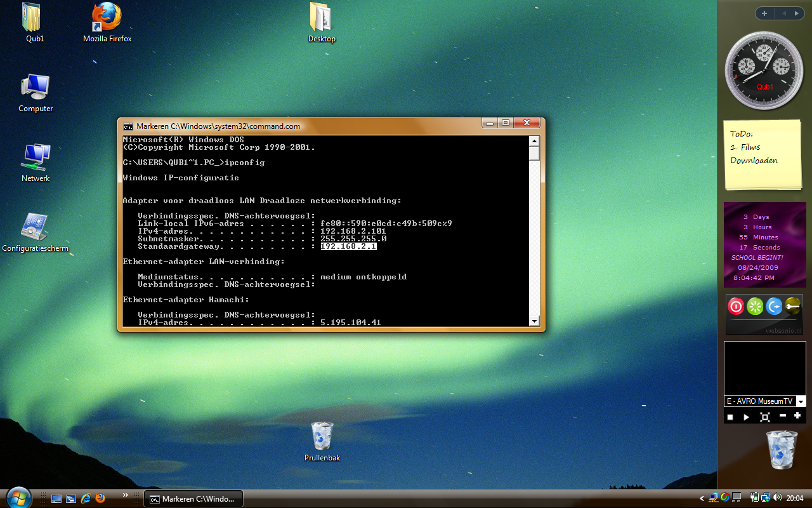
Task: Add gadget with sidebar plus button
Action: [764, 13]
